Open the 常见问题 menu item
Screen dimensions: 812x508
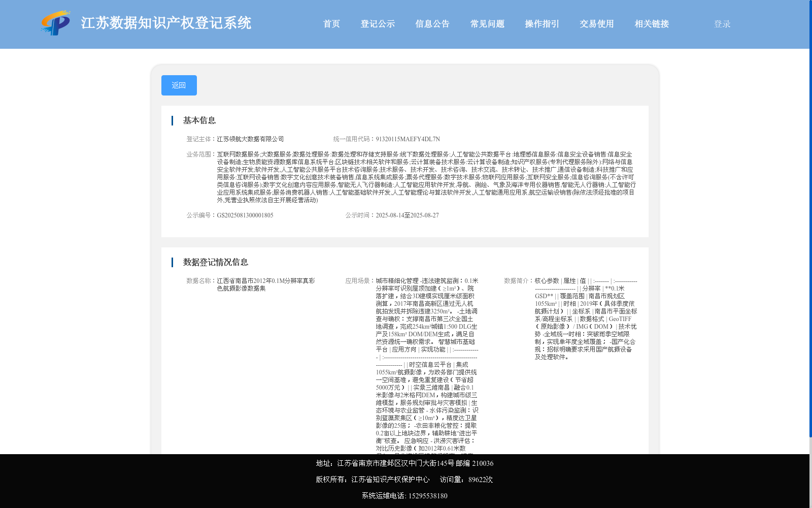pyautogui.click(x=487, y=24)
